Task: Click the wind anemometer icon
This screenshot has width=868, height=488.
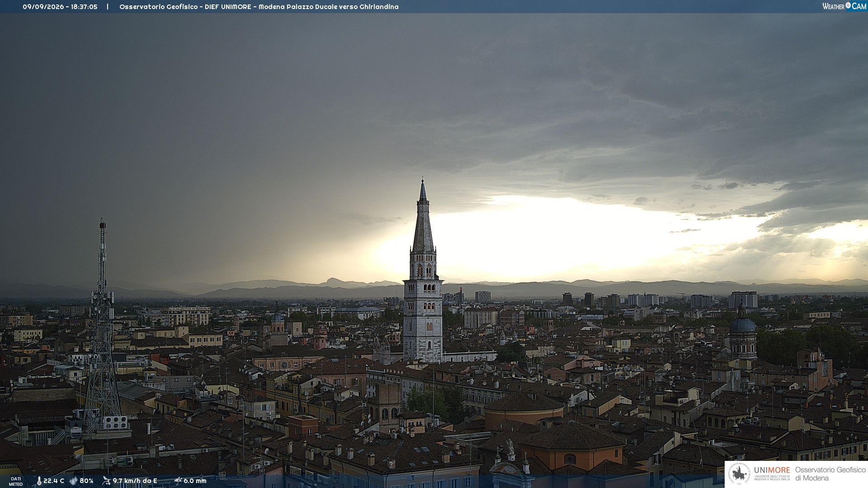Action: 106,481
